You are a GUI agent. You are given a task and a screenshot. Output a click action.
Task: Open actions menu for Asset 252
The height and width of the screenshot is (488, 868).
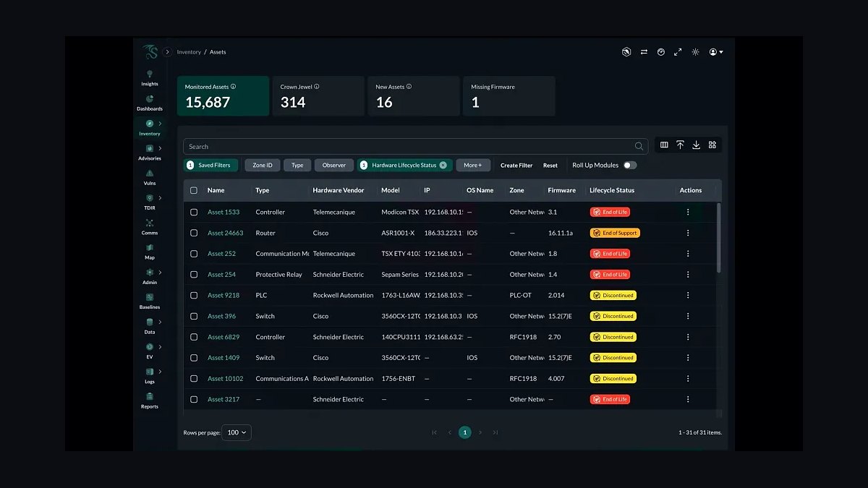(x=688, y=254)
